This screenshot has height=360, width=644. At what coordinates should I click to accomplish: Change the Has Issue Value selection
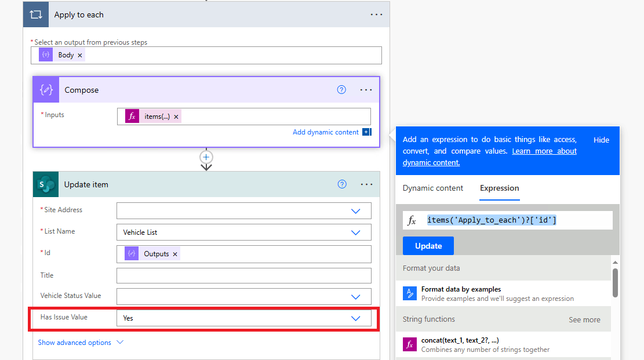click(356, 318)
